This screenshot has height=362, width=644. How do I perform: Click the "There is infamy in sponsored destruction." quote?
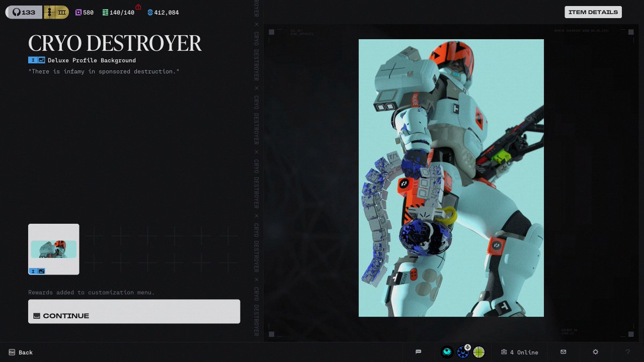tap(104, 71)
